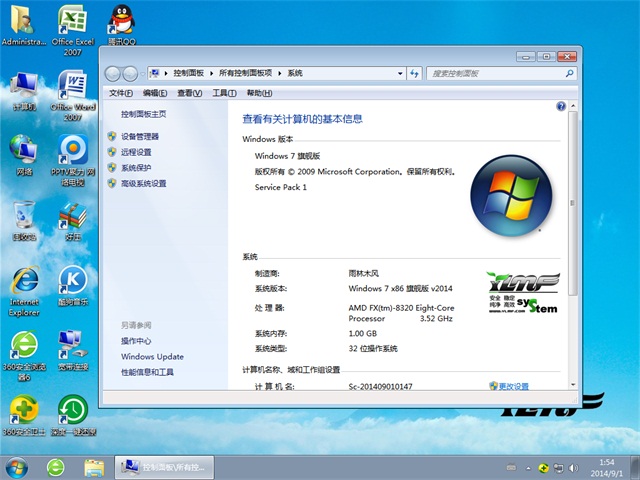
Task: Open the 酷狗音乐 (Kugou Music) icon
Action: [x=72, y=284]
